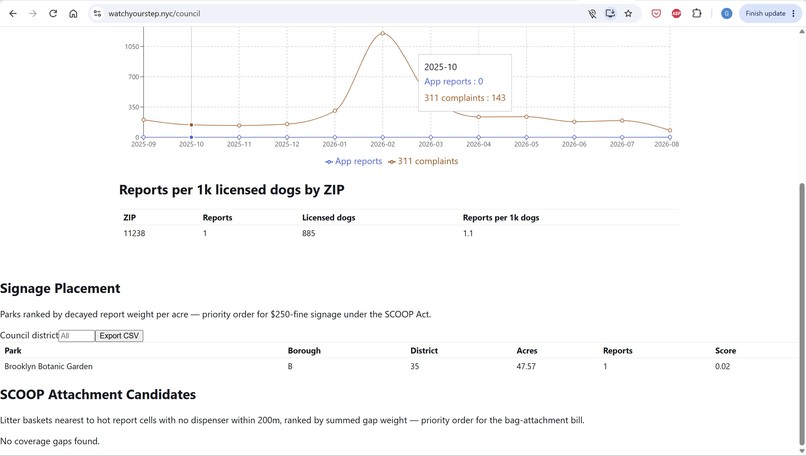The height and width of the screenshot is (456, 806).
Task: Reload the page with refresh icon
Action: (53, 14)
